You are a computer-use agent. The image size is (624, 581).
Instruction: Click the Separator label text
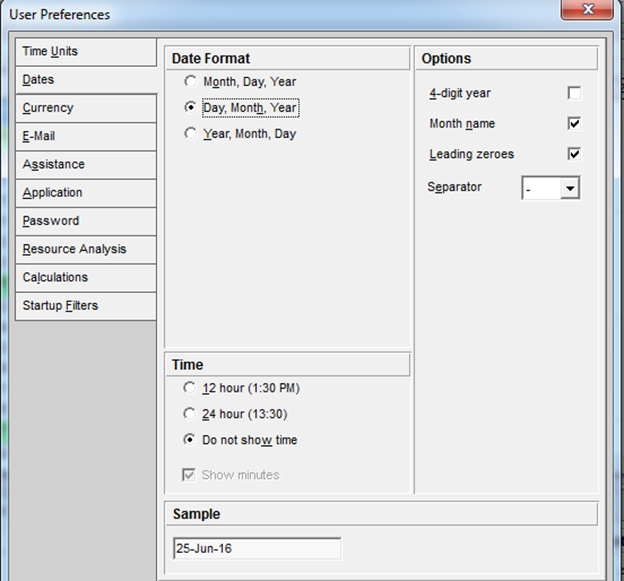pos(454,187)
